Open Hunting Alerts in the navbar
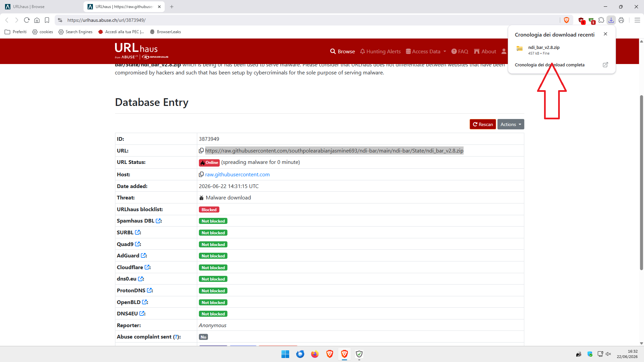The height and width of the screenshot is (362, 644). click(x=380, y=51)
